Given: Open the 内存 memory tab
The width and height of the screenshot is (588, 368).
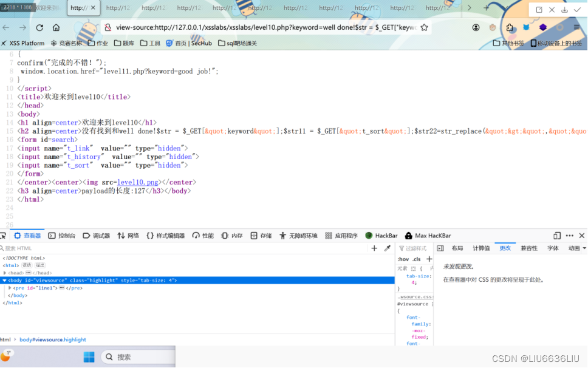Looking at the screenshot, I should (232, 236).
